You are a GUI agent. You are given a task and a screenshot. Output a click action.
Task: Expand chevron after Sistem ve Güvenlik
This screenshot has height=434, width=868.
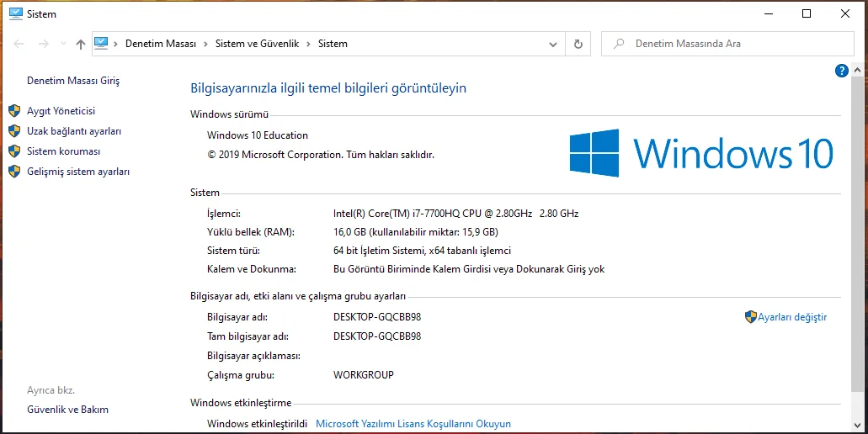[308, 44]
